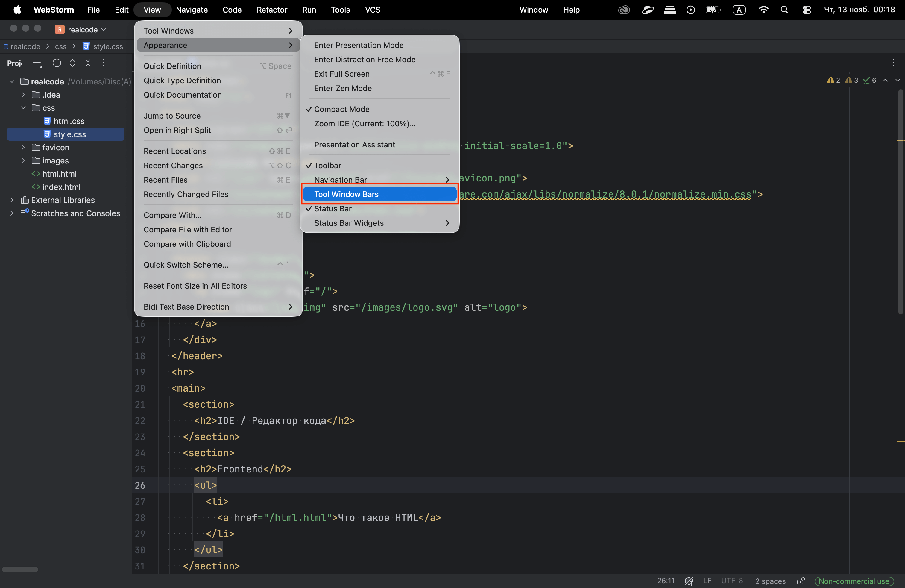This screenshot has width=905, height=588.
Task: Click next highlighted error arrow in editor
Action: click(898, 80)
